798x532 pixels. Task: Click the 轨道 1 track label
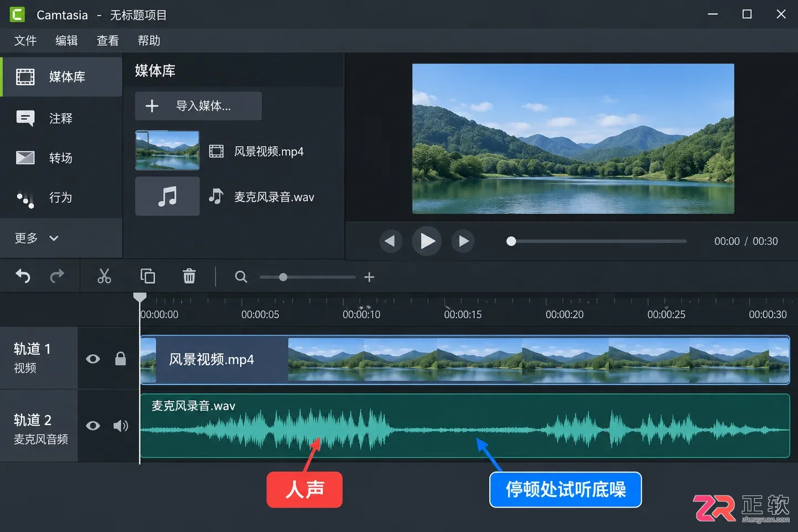point(32,349)
